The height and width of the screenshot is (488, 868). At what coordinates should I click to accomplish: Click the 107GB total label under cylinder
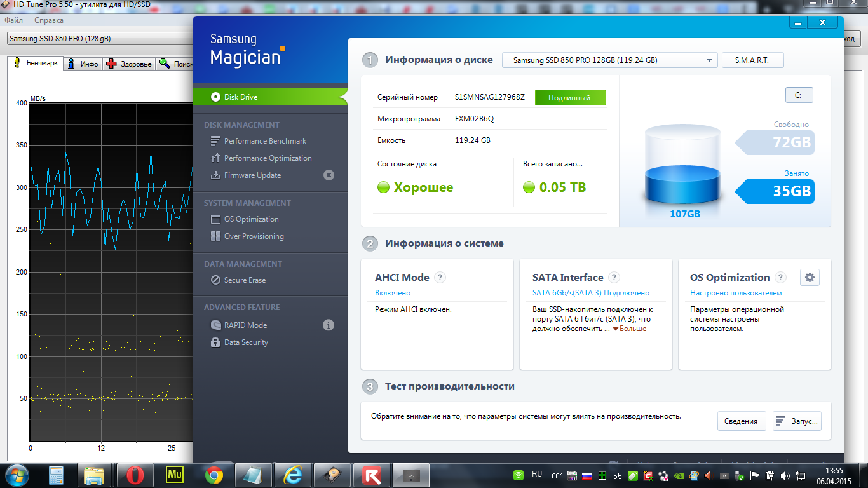pyautogui.click(x=685, y=214)
